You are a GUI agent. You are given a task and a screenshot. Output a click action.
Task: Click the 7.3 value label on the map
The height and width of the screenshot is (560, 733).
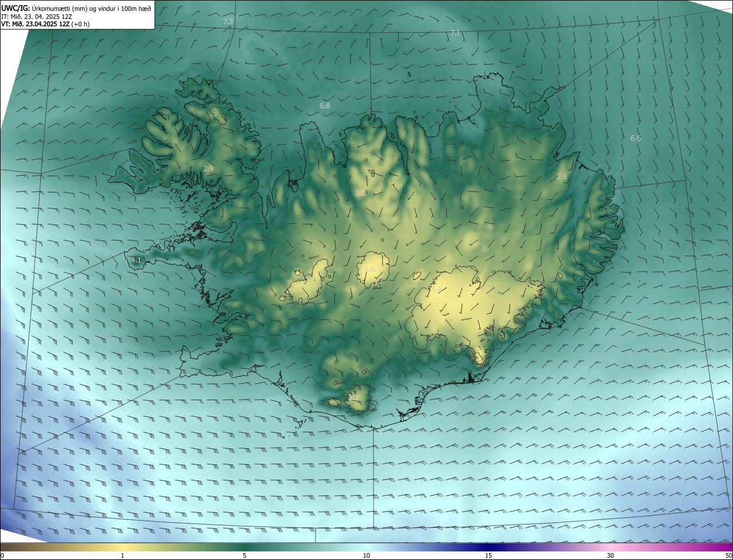(228, 21)
